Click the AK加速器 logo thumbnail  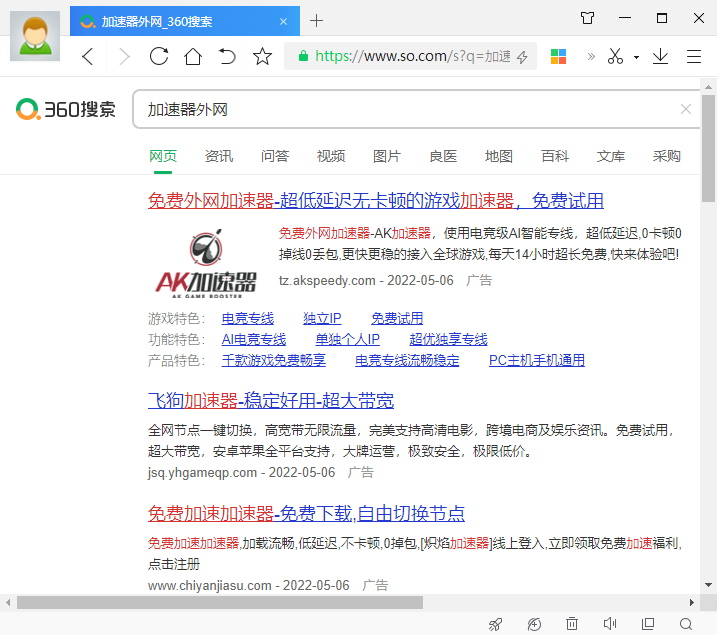[206, 264]
